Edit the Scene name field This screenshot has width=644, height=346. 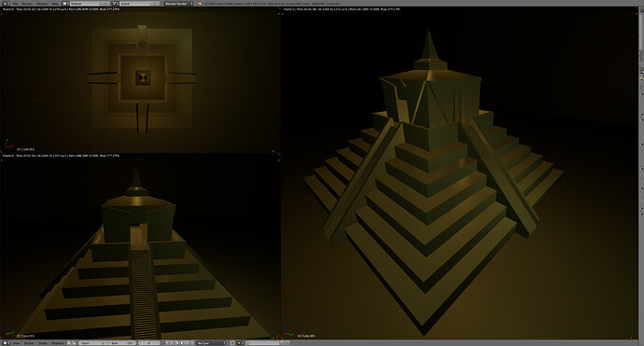tap(134, 4)
